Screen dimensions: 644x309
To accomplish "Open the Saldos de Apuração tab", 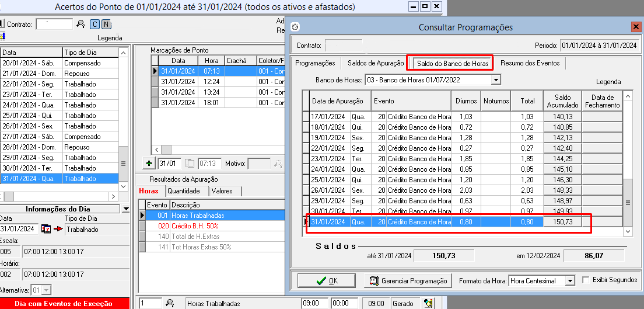I will [x=375, y=63].
